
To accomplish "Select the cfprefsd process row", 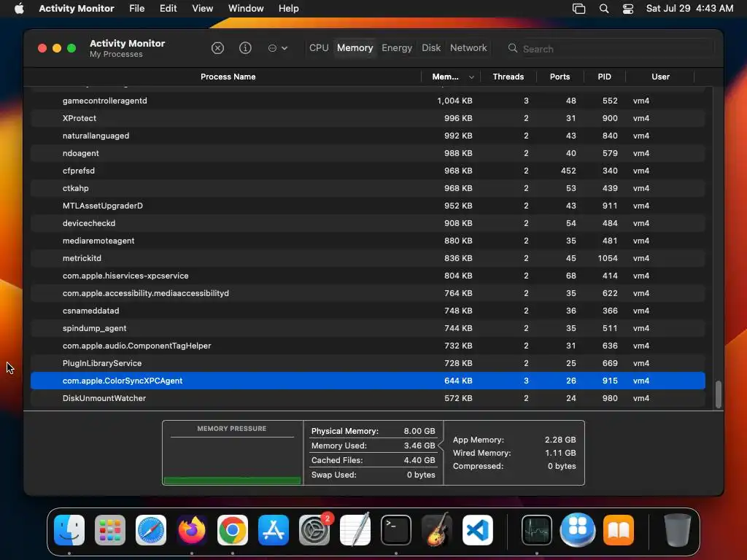I will tap(368, 171).
